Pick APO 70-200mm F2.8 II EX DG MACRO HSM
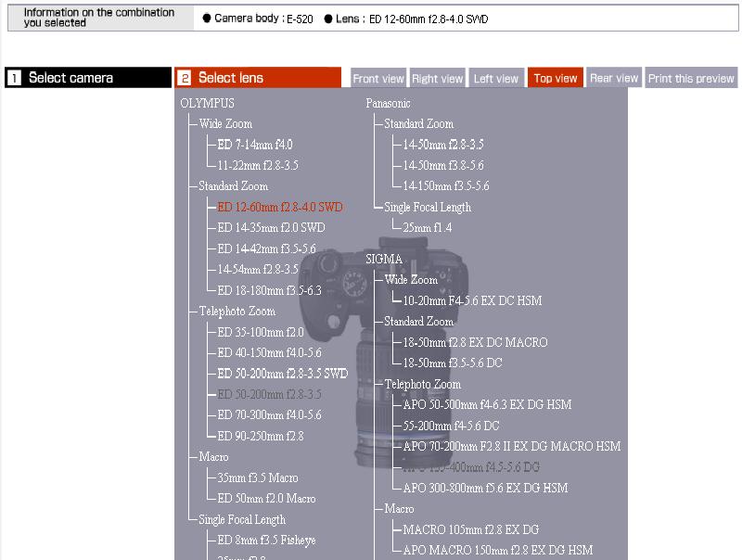Screen dimensions: 742x560 coord(512,446)
